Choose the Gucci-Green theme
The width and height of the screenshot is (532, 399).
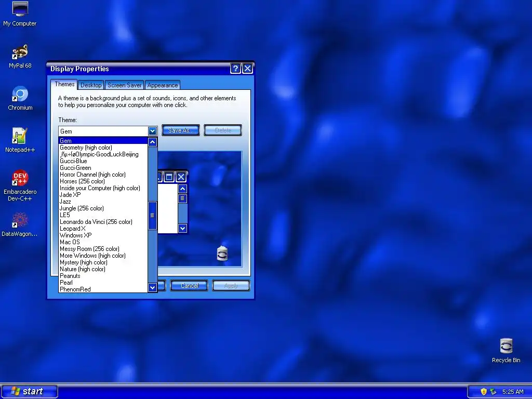[x=103, y=168]
